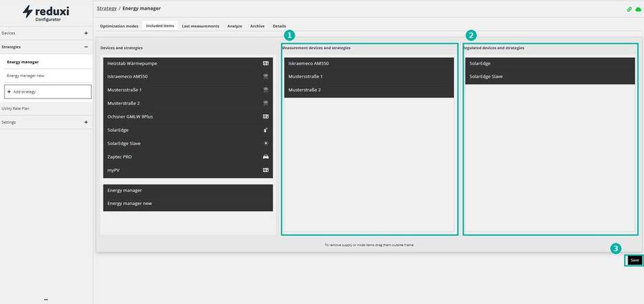Click the meter icon beside Mustersstraße 1 in the Devices list

tap(266, 90)
